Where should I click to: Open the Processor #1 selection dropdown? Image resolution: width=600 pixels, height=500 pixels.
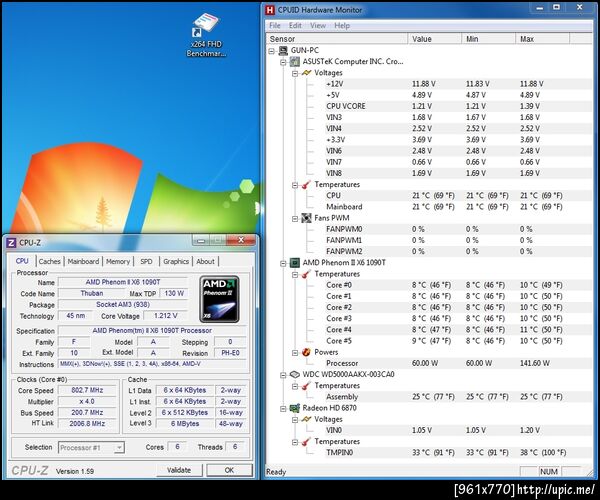click(x=119, y=447)
